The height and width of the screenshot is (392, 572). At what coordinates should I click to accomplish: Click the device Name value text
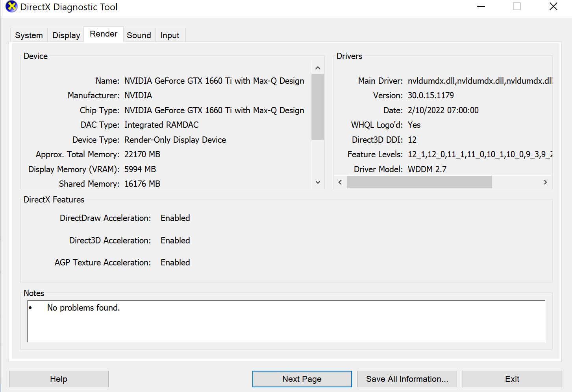click(x=214, y=81)
